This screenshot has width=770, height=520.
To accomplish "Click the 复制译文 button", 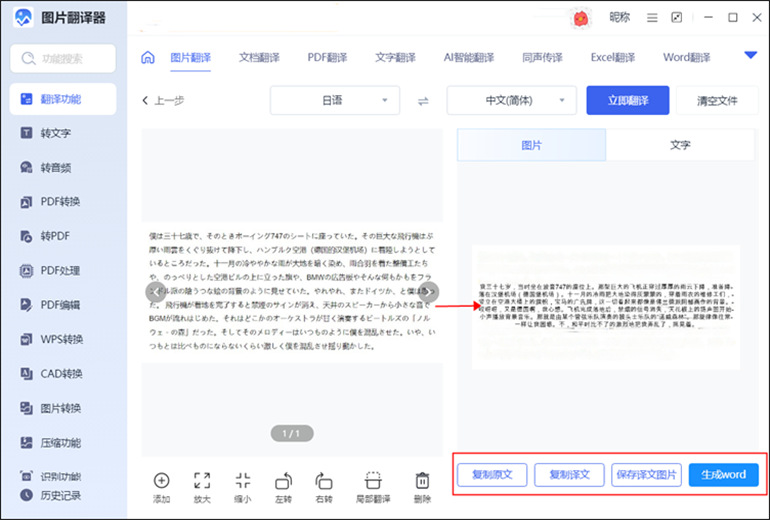I will pos(569,475).
